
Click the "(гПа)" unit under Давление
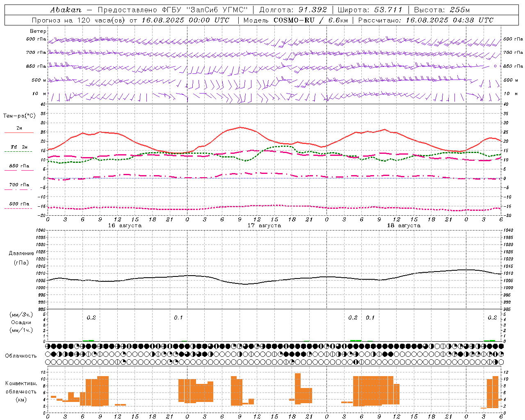21,263
